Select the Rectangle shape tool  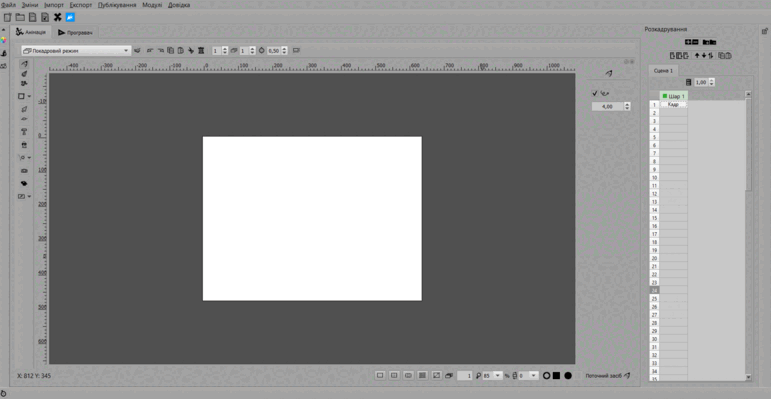21,96
